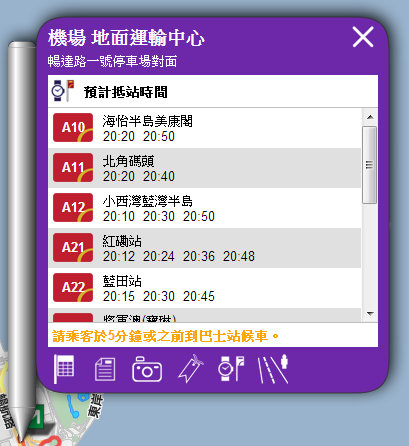Click the arrival list scrollbar thumb

point(370,165)
